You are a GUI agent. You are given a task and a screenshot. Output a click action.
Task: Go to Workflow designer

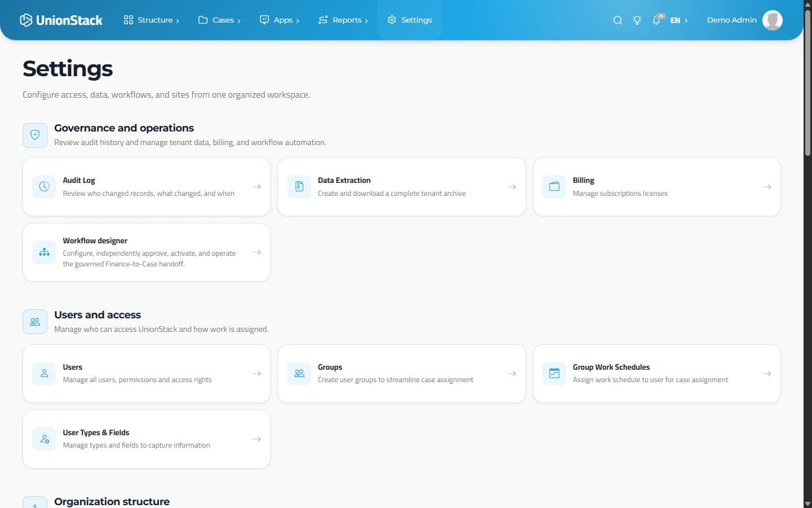(x=147, y=252)
